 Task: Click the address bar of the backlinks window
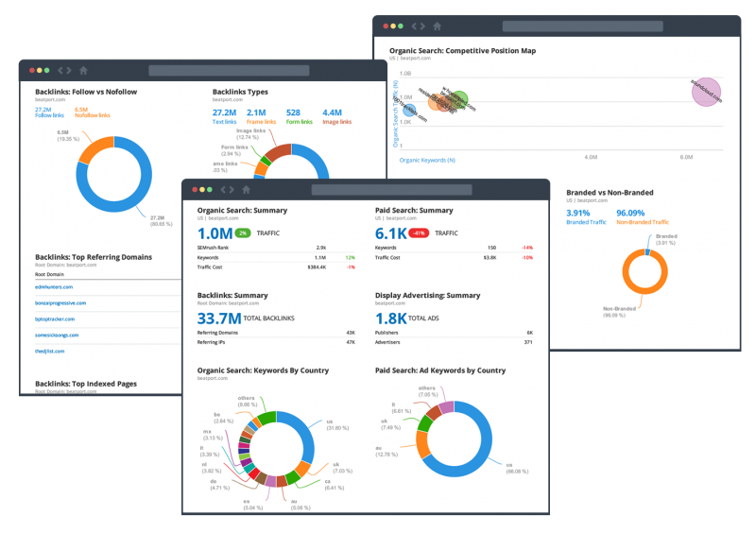click(229, 71)
